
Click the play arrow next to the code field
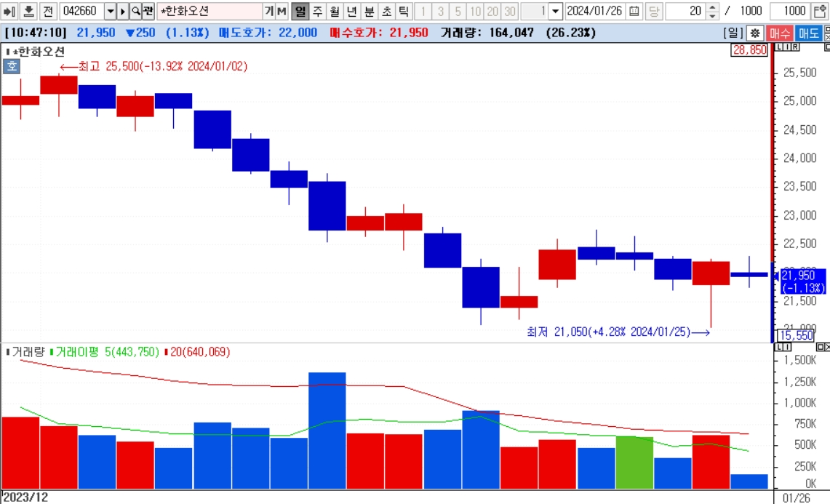(123, 11)
